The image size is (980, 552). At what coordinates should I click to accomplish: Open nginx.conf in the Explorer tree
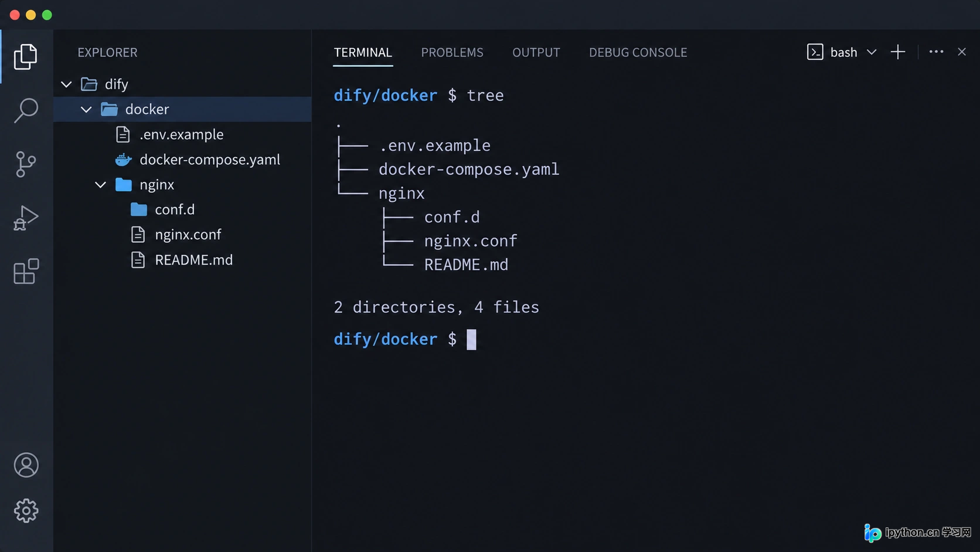[x=188, y=235]
